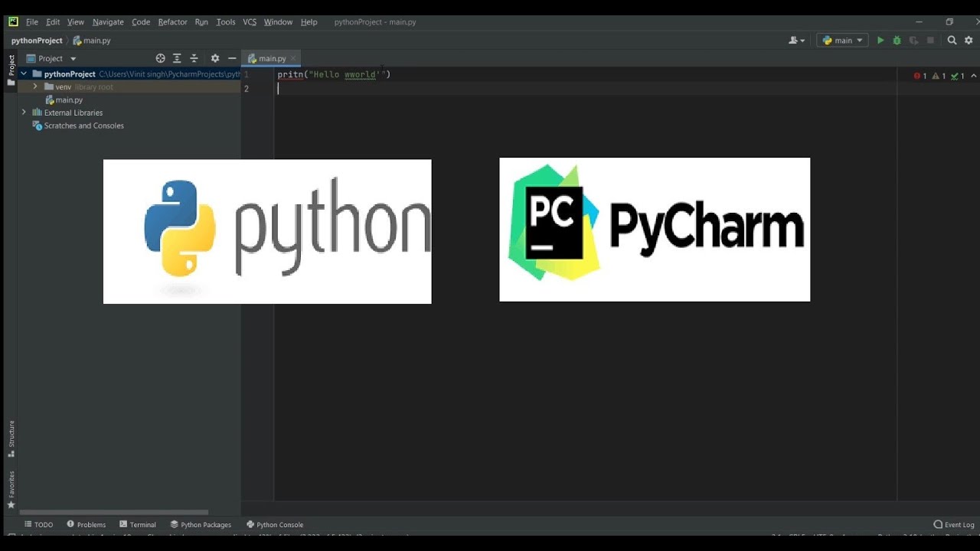Open the Python Console tool window
This screenshot has width=980, height=551.
275,524
